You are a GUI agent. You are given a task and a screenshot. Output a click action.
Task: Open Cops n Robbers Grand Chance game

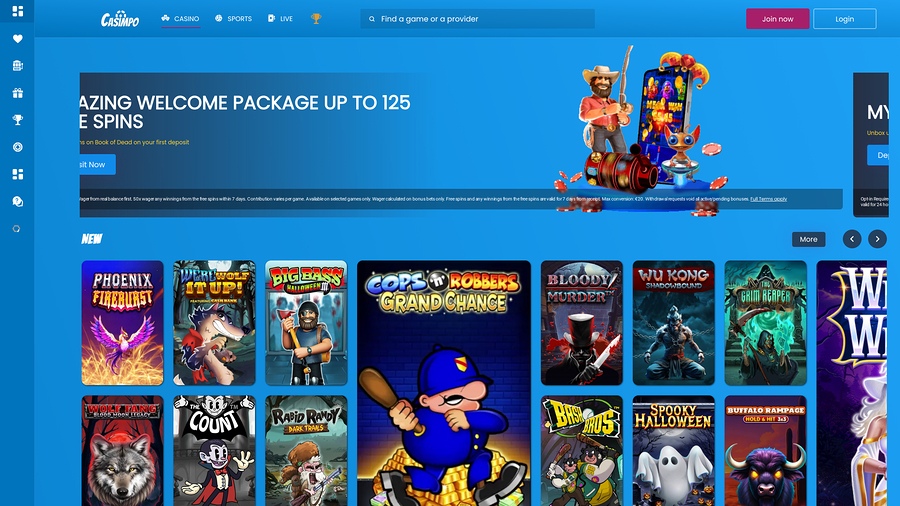[444, 383]
